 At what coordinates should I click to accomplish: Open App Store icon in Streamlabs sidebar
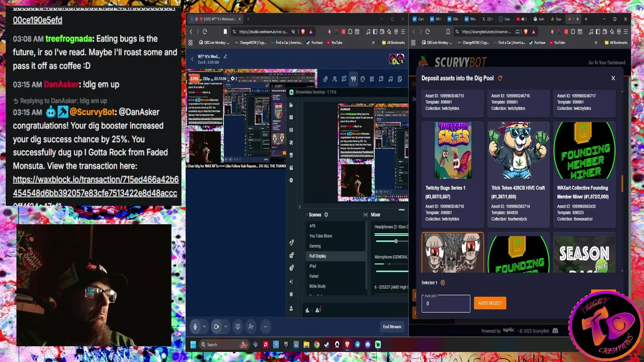[291, 155]
